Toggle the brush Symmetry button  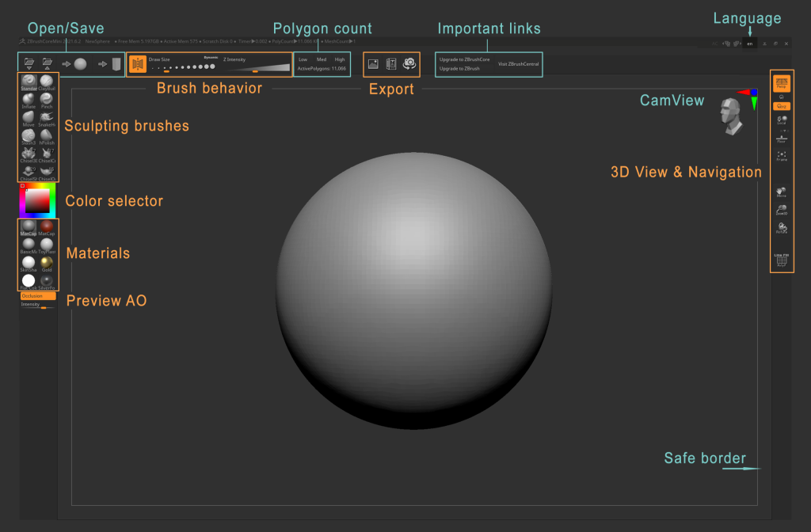pyautogui.click(x=138, y=64)
